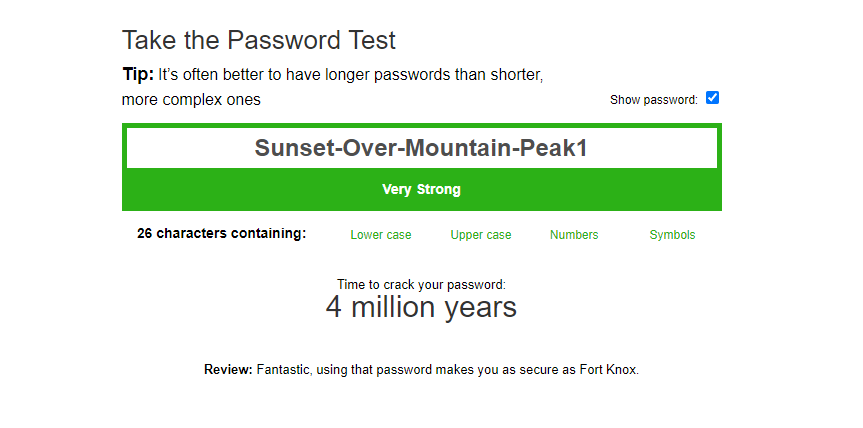863x428 pixels.
Task: Untick the Show password checkbox
Action: pyautogui.click(x=712, y=98)
